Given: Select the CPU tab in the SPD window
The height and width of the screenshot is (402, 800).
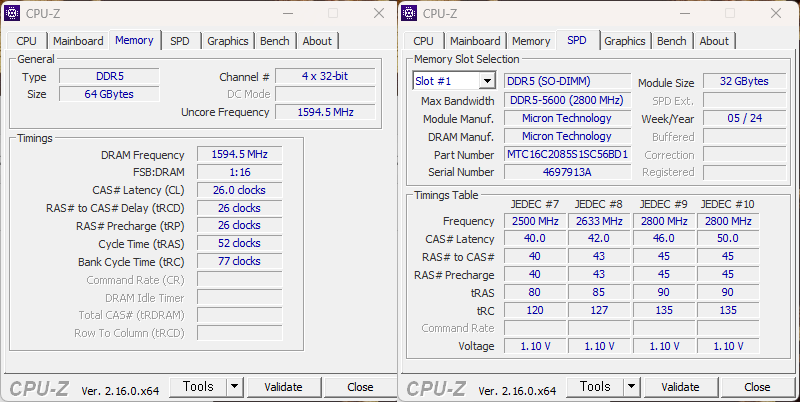Looking at the screenshot, I should [423, 41].
